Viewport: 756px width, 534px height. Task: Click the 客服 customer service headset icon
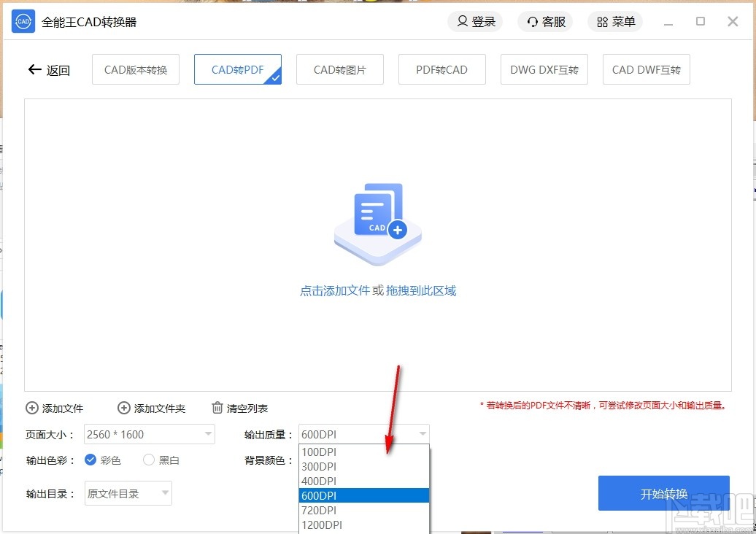pos(531,21)
